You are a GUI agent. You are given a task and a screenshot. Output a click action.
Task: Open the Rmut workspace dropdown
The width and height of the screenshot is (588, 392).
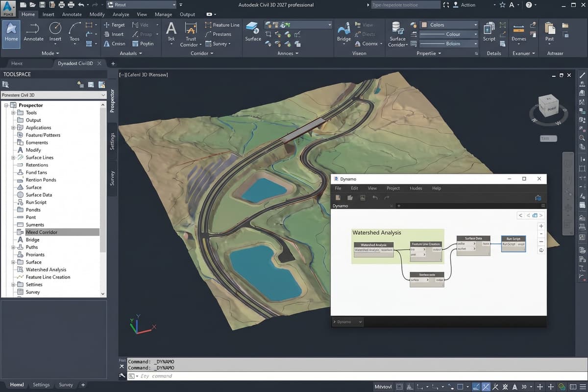click(x=141, y=4)
